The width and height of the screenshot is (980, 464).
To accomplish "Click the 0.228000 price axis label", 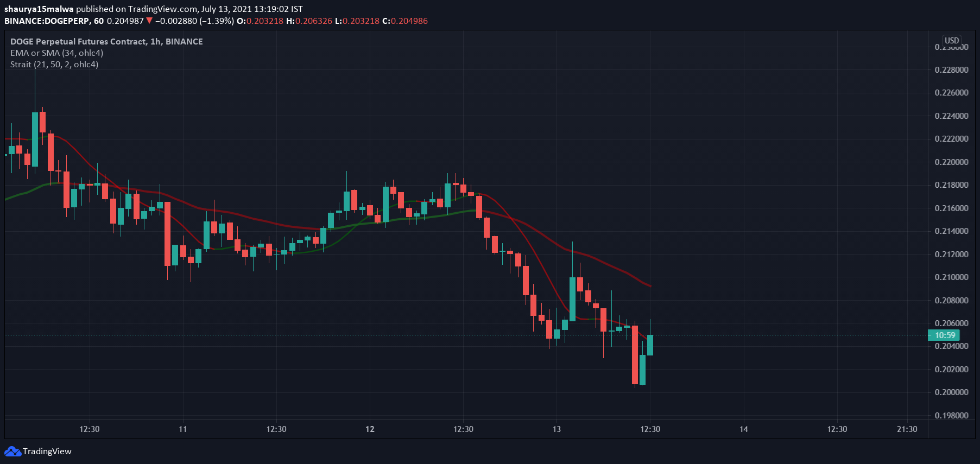I will [951, 69].
